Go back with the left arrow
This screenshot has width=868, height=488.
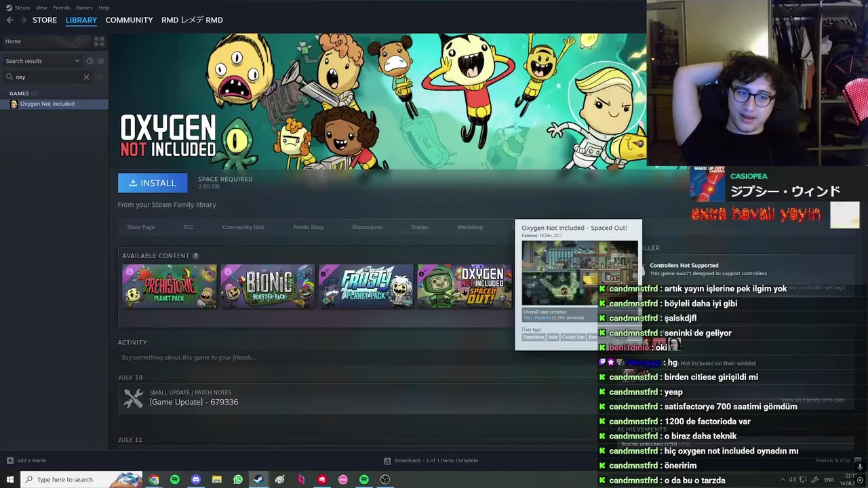[x=9, y=20]
